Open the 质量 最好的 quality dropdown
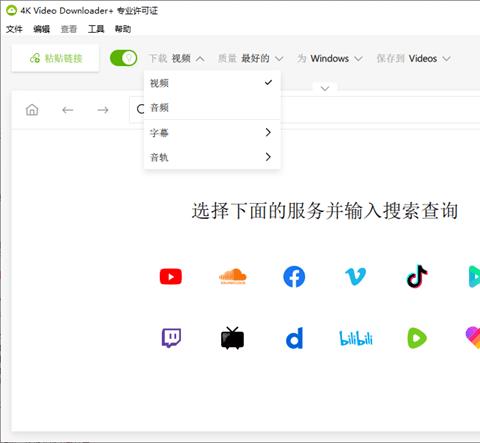Screen dimensions: 480x443 click(250, 59)
